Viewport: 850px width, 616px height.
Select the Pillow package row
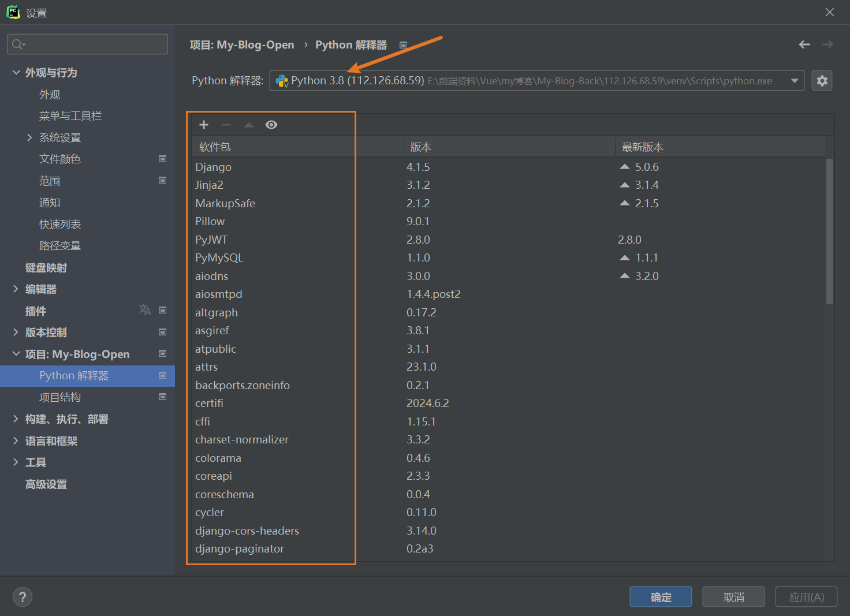tap(508, 221)
